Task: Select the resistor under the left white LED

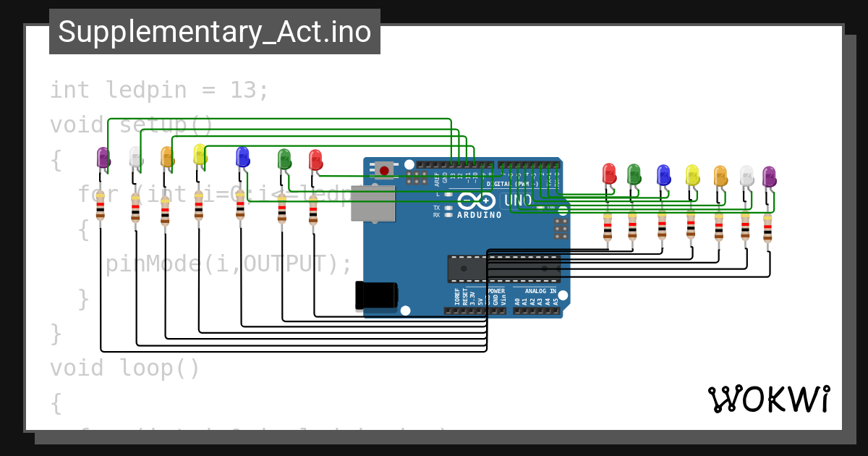Action: pos(135,208)
